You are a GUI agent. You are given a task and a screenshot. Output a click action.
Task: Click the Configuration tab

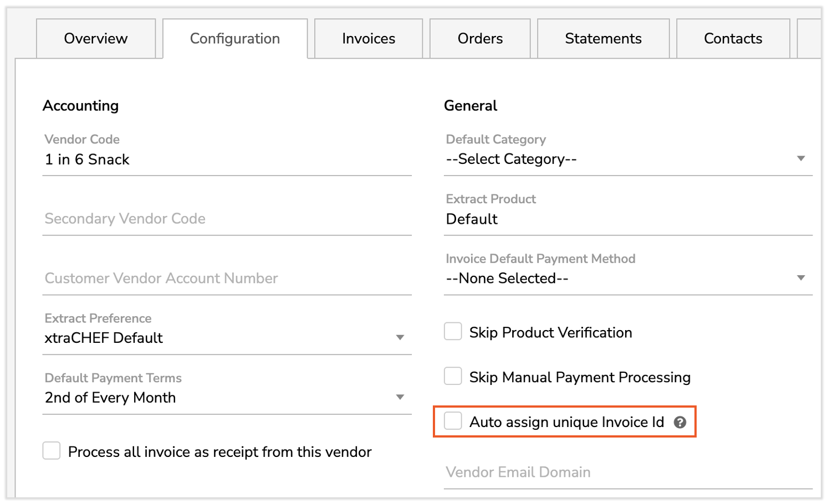click(x=235, y=39)
